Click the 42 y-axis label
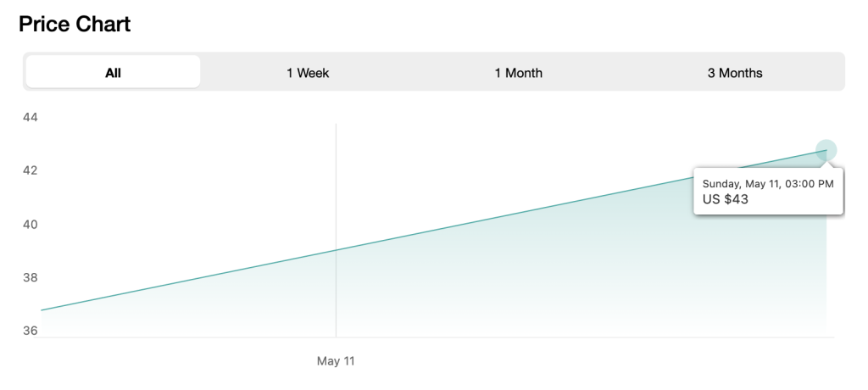 click(x=30, y=170)
